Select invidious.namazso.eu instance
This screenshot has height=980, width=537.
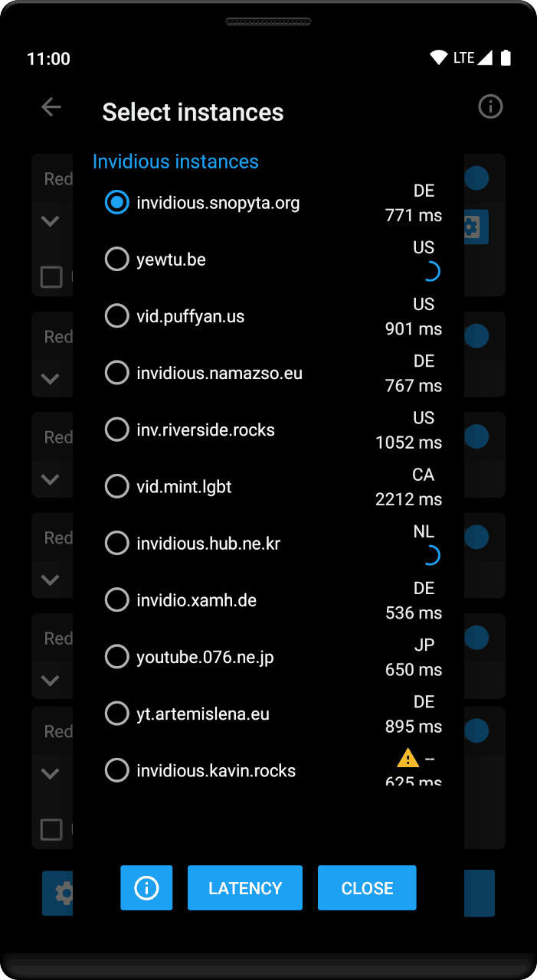point(116,373)
